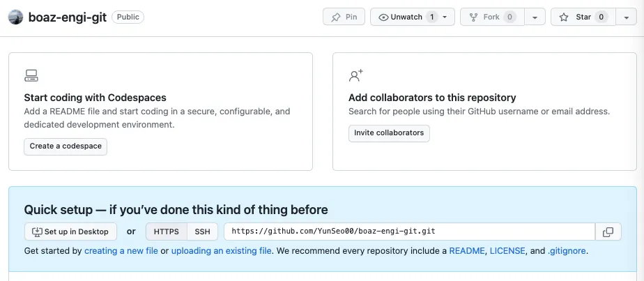Viewport: 644px width, 281px height.
Task: Switch the clone URL to SSH
Action: pos(202,231)
